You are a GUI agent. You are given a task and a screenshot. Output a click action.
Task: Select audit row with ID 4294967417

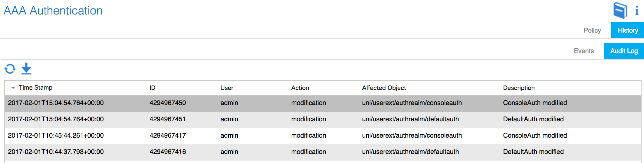click(323, 136)
